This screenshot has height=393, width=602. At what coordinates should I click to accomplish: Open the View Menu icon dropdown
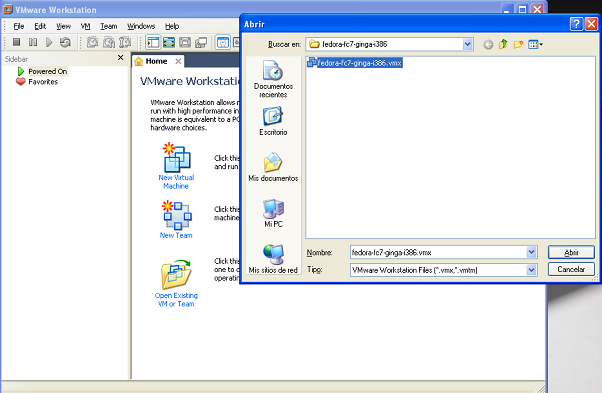coord(536,45)
